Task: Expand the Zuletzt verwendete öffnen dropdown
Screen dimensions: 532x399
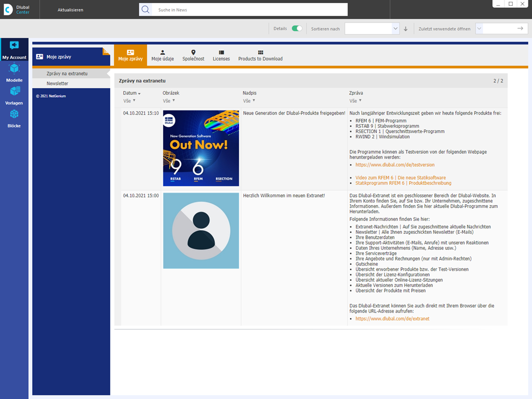Action: coord(479,29)
